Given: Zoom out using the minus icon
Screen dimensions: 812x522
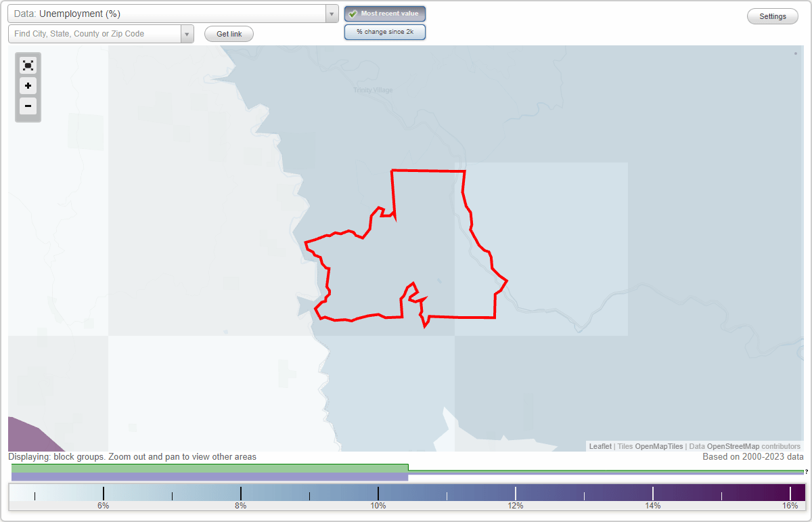Looking at the screenshot, I should 28,106.
